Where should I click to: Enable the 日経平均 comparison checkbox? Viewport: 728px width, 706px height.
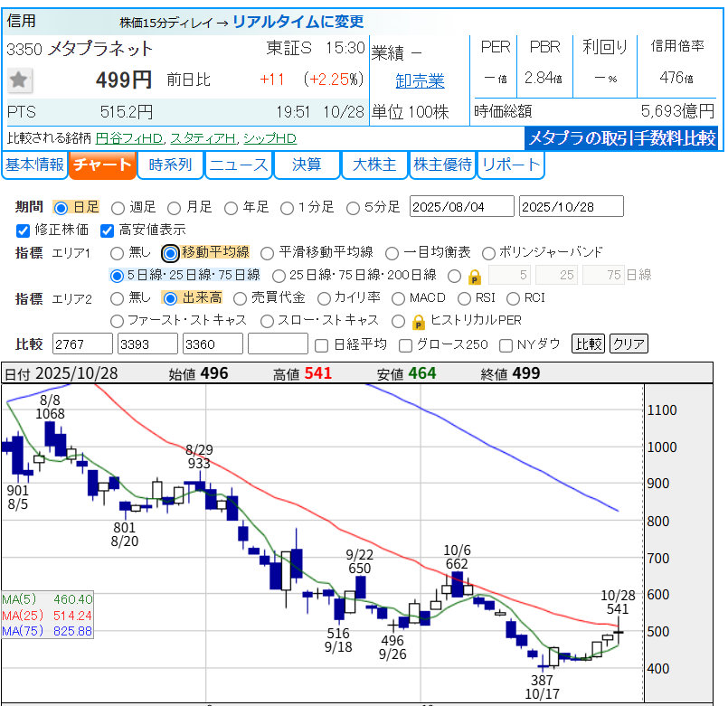click(x=321, y=344)
